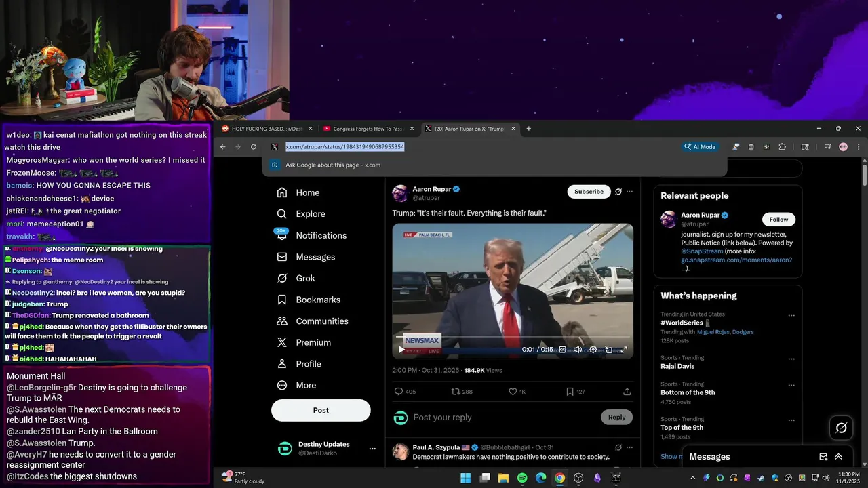Seek along the video progress bar

(x=513, y=337)
